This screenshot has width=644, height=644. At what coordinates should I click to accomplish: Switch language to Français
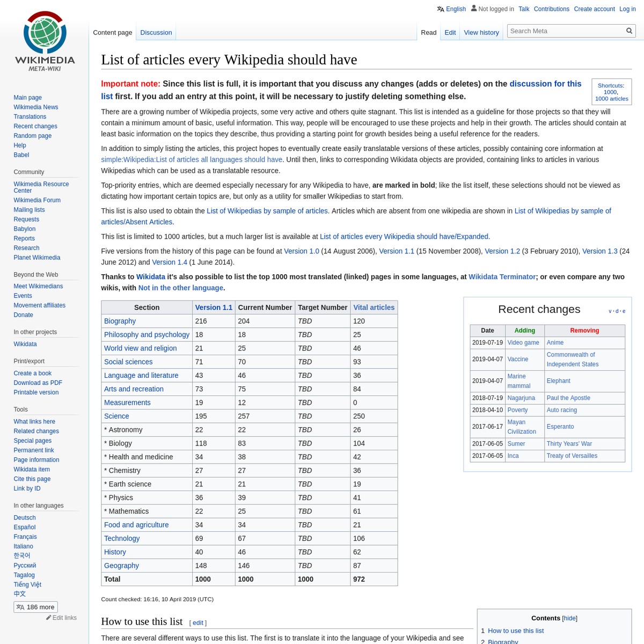point(25,537)
